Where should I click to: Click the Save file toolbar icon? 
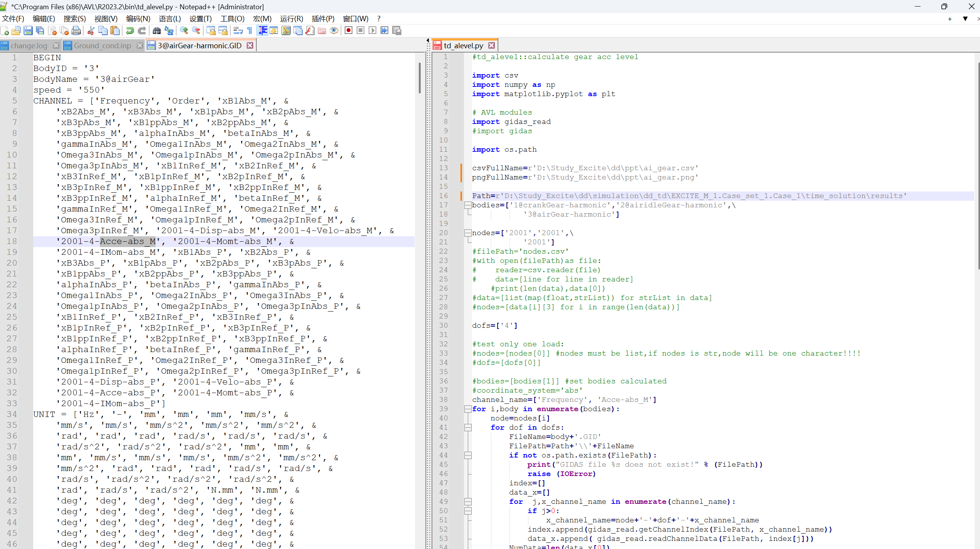(x=28, y=30)
